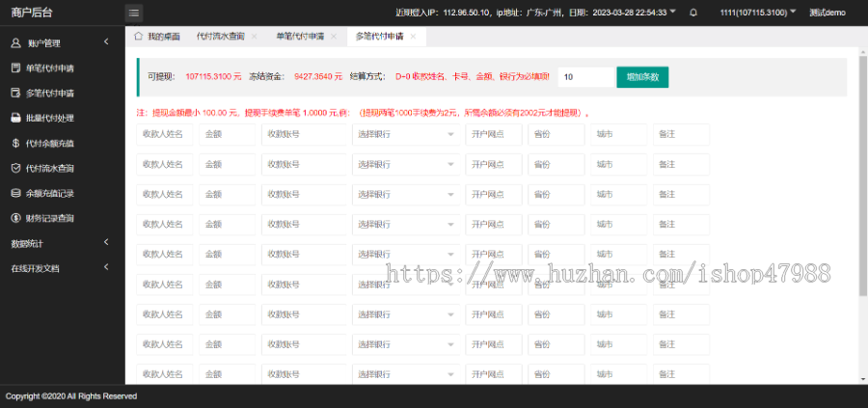The width and height of the screenshot is (868, 408).
Task: Open 选择银行 dropdown in second row
Action: [406, 164]
